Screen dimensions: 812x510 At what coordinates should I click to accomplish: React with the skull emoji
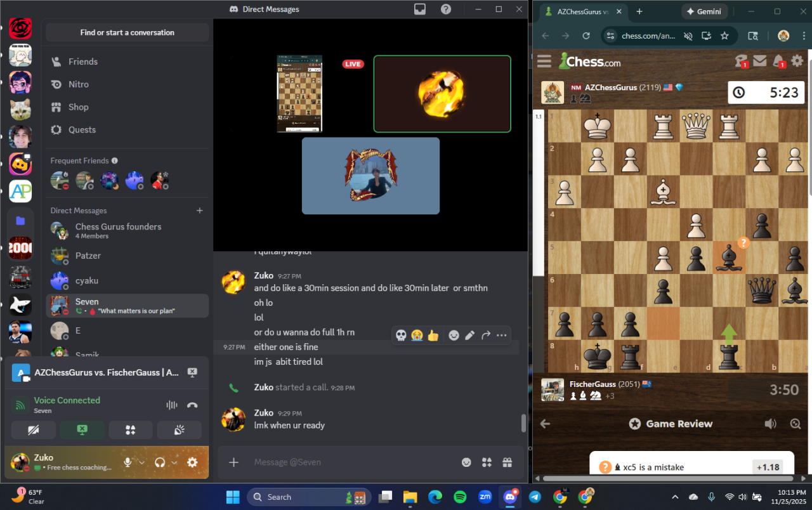click(401, 336)
